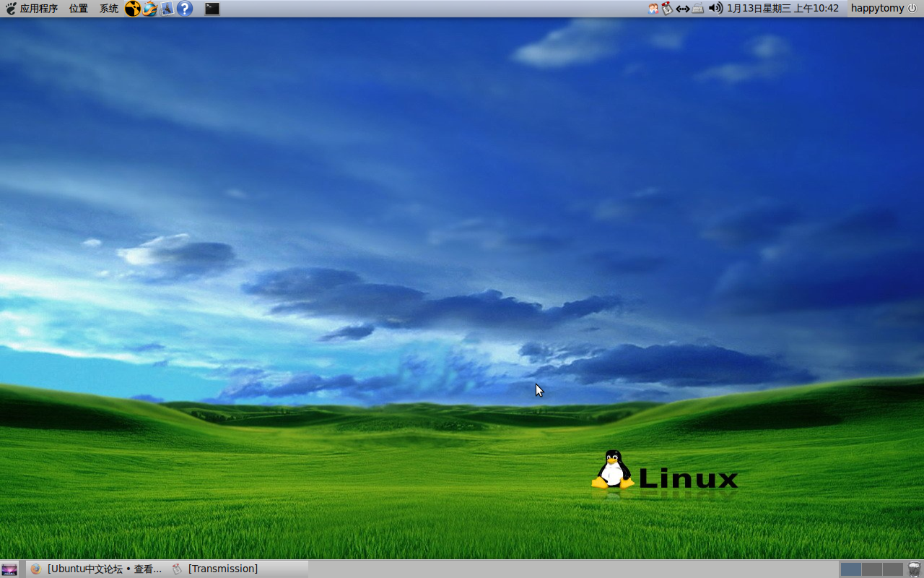Viewport: 924px width, 578px height.
Task: Open the blue help question mark icon
Action: pos(185,9)
